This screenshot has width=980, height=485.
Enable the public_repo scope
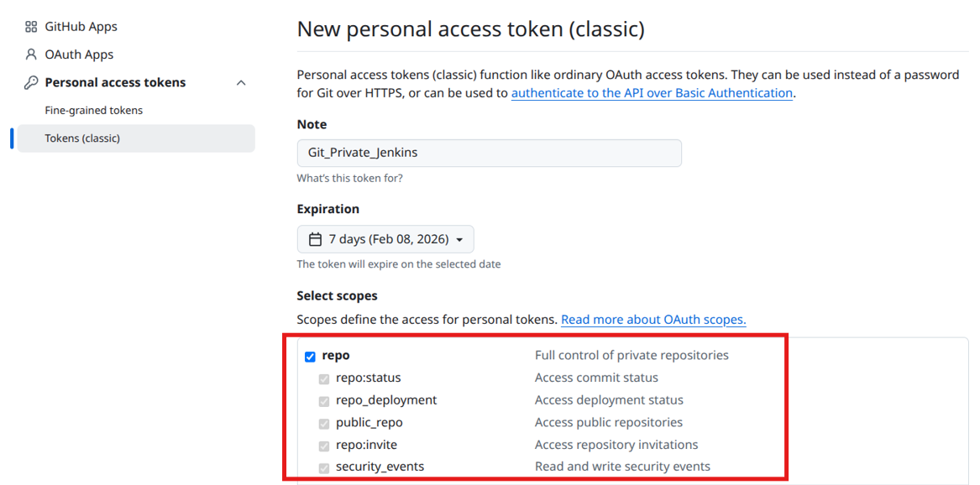[324, 423]
